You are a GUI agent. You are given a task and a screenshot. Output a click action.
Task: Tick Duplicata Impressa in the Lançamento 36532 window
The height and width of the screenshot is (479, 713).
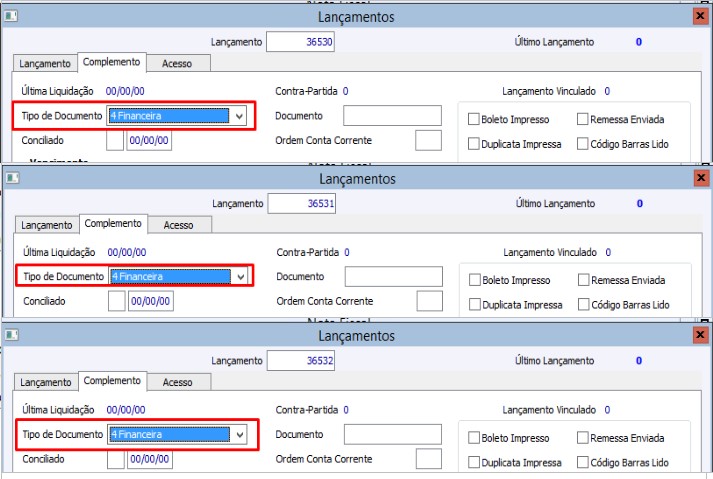click(x=474, y=463)
